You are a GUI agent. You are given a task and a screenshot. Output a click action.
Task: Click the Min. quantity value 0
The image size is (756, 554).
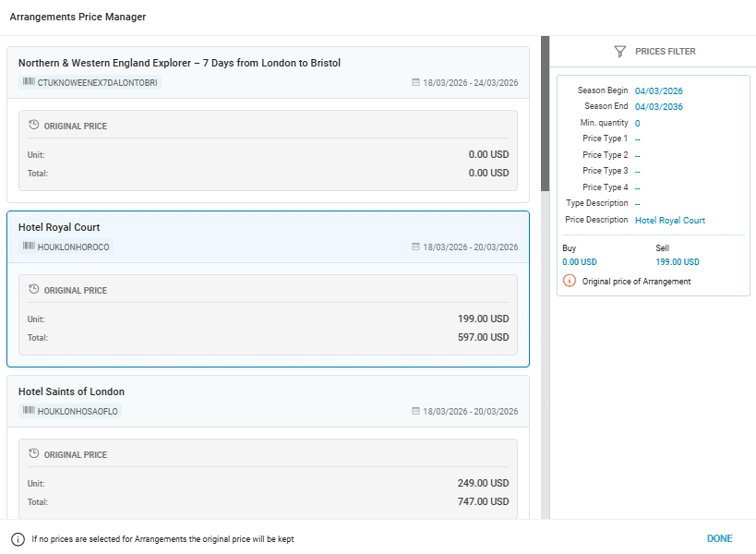[637, 124]
